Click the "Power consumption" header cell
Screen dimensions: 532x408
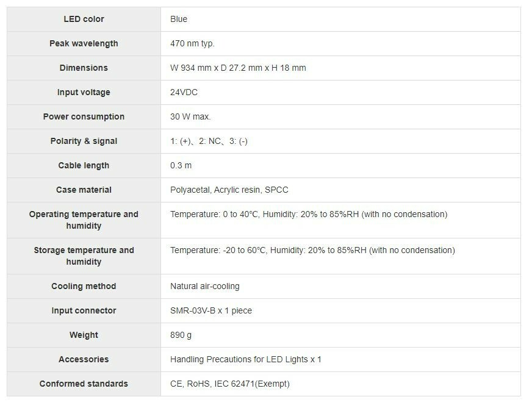[x=84, y=116]
